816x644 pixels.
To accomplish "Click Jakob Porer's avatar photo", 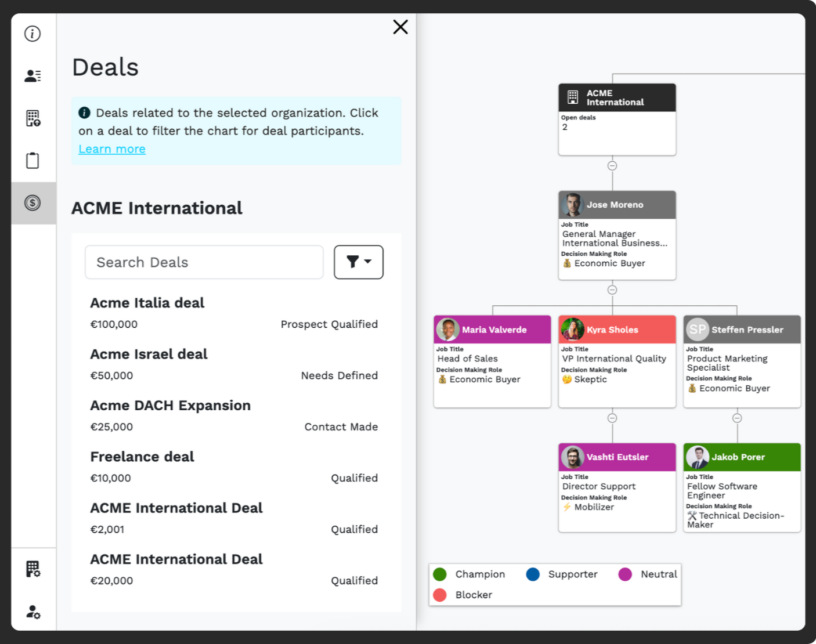I will 698,457.
